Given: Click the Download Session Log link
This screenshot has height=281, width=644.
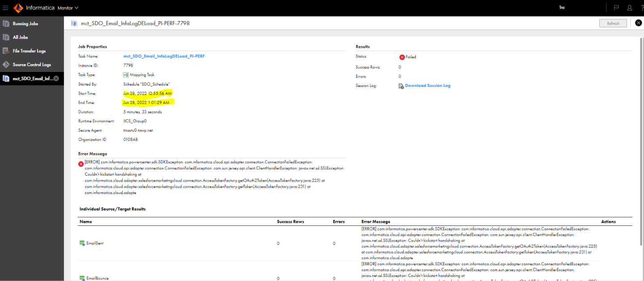Looking at the screenshot, I should 428,86.
